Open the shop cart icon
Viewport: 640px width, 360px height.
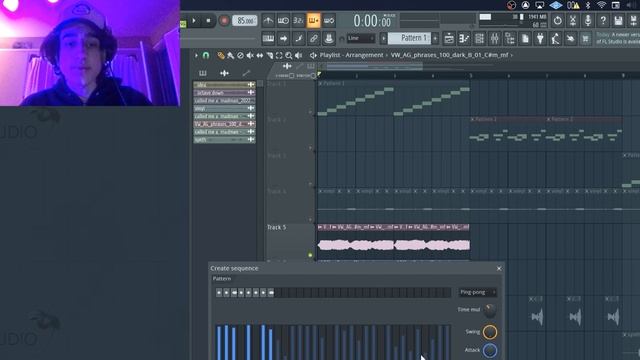(585, 39)
